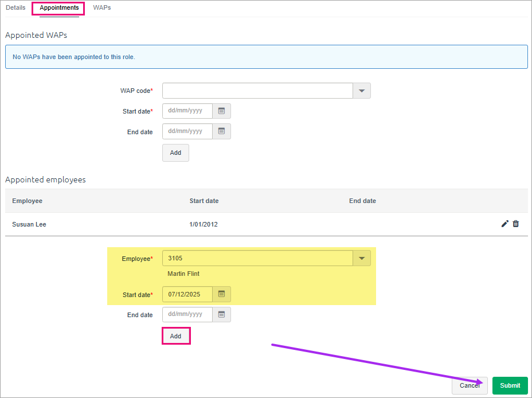Click Add button under employee end date
Viewport: 532px width, 398px height.
coord(175,336)
